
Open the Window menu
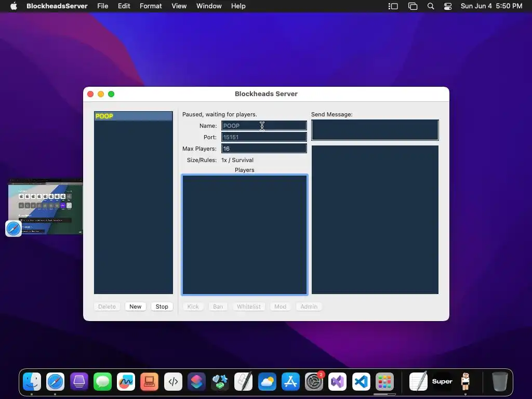click(x=209, y=6)
